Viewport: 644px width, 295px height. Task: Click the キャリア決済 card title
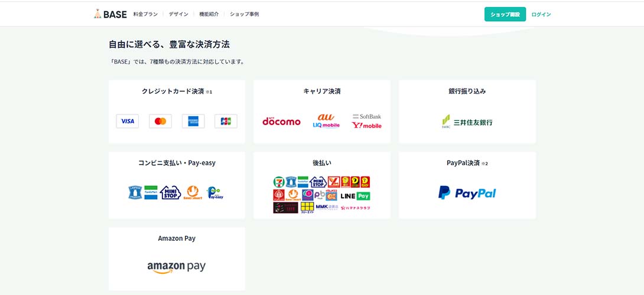click(x=322, y=91)
